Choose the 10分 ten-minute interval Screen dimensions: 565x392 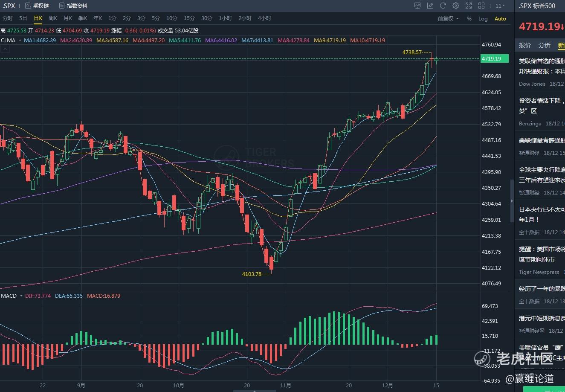click(x=172, y=18)
